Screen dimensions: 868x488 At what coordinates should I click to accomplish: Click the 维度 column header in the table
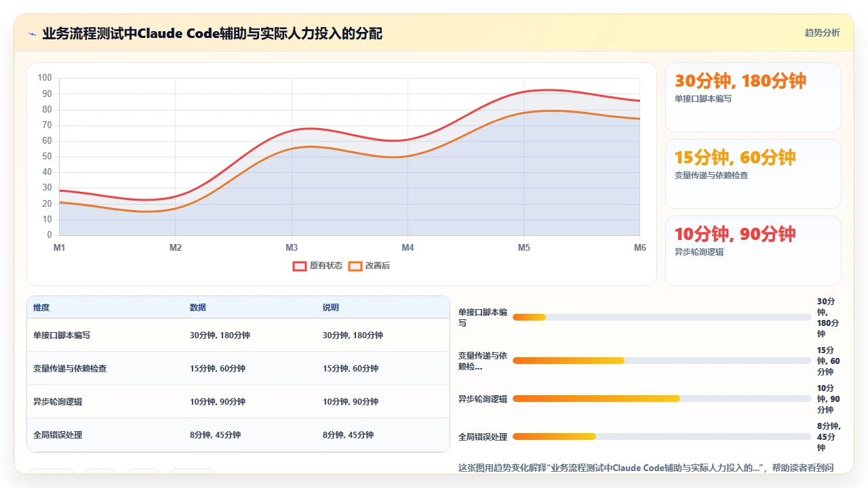[41, 308]
